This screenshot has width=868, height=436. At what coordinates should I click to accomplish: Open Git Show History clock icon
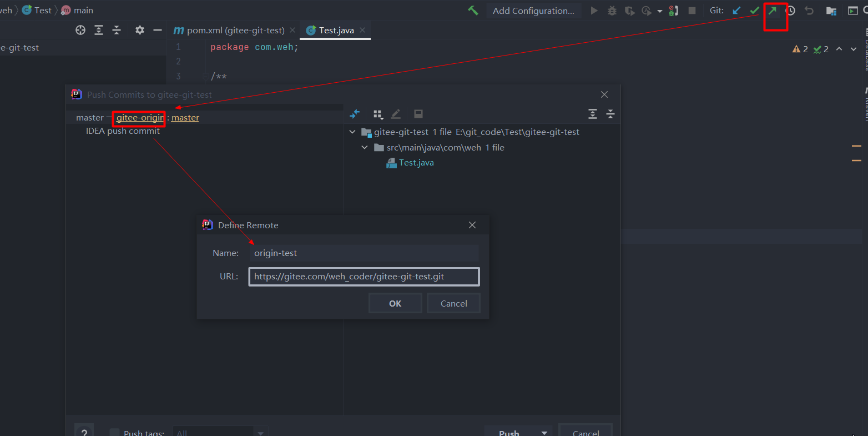[790, 11]
